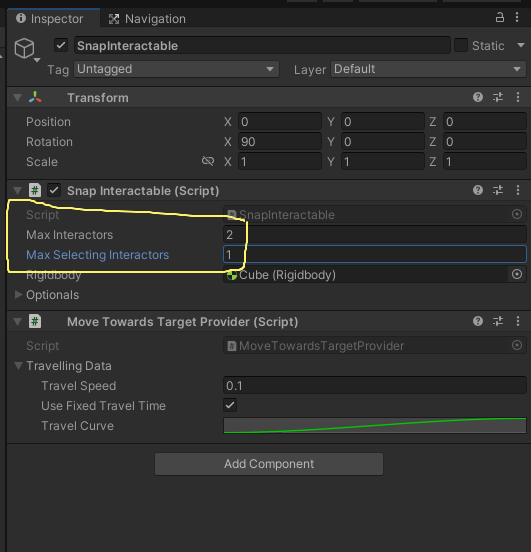Toggle the Inspector lock icon
Viewport: 531px width, 552px height.
pyautogui.click(x=499, y=17)
